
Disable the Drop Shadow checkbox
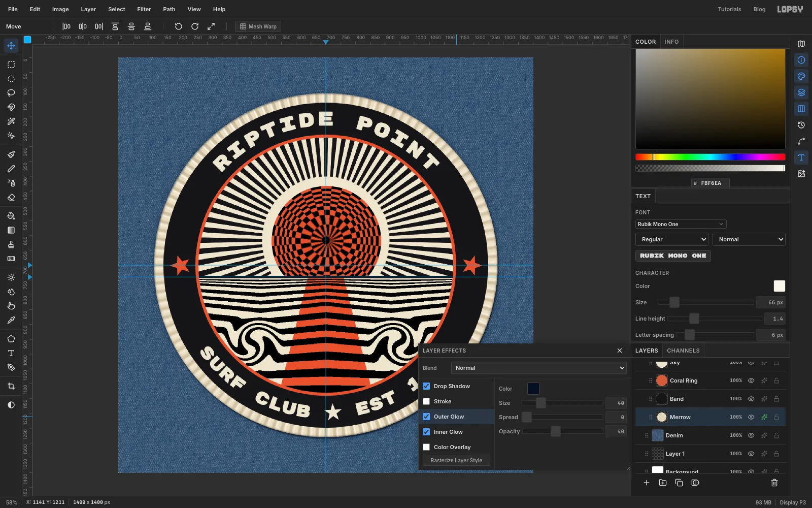[x=426, y=386]
